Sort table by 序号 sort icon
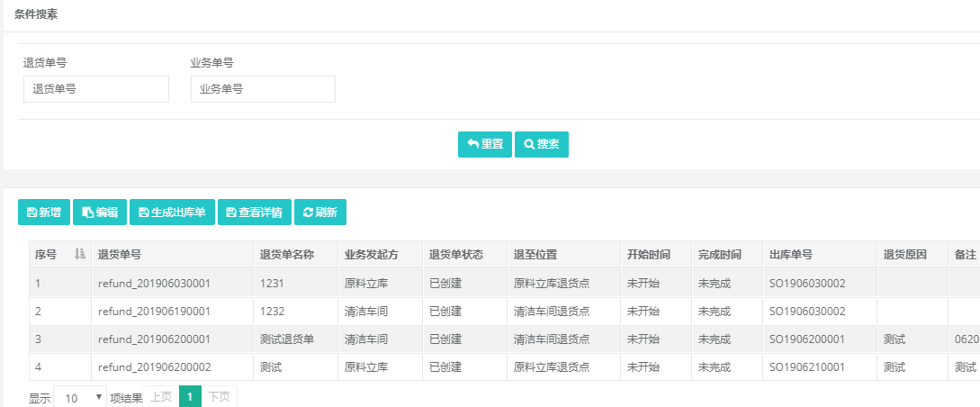The height and width of the screenshot is (407, 980). (x=79, y=255)
